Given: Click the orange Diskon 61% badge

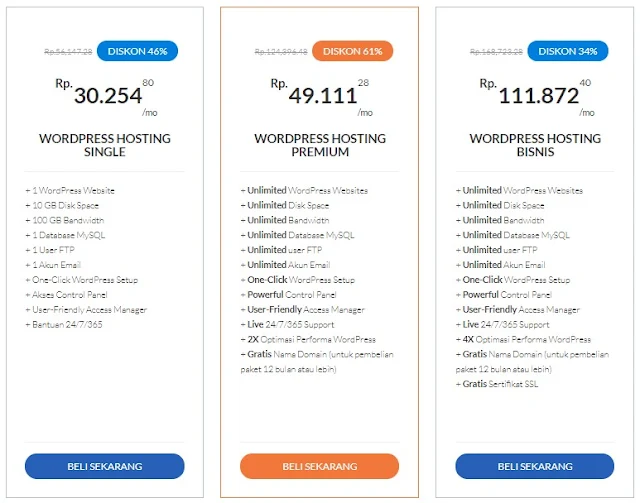Looking at the screenshot, I should click(353, 51).
